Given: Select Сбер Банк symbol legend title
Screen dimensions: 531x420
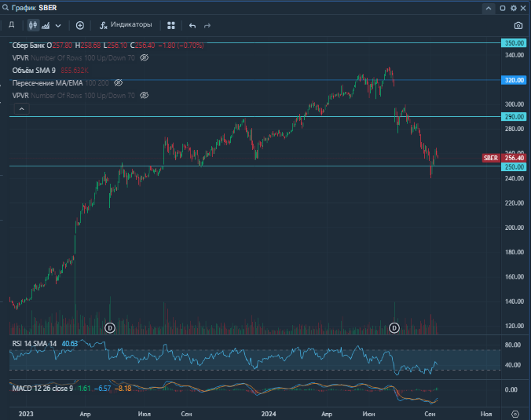Looking at the screenshot, I should [28, 46].
